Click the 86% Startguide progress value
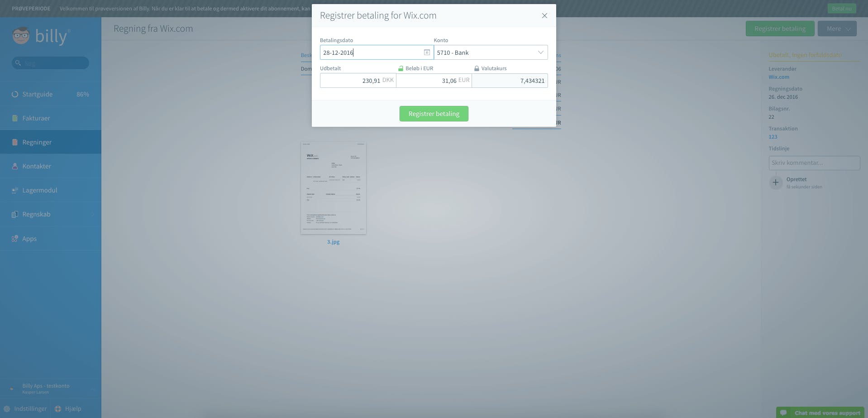The height and width of the screenshot is (418, 868). (83, 94)
